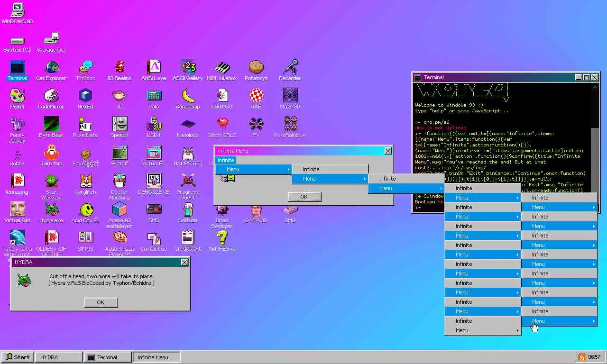Launch the Progress Quest icon

[188, 186]
